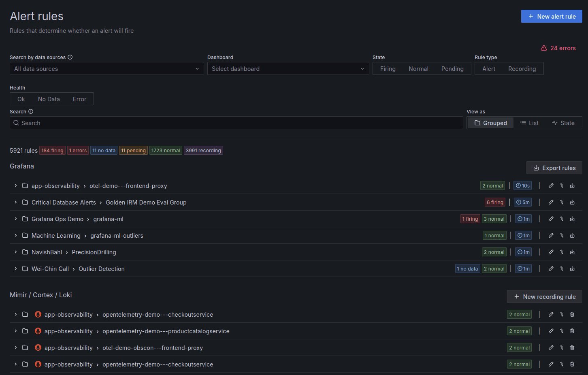Click inside the Search field

(236, 123)
